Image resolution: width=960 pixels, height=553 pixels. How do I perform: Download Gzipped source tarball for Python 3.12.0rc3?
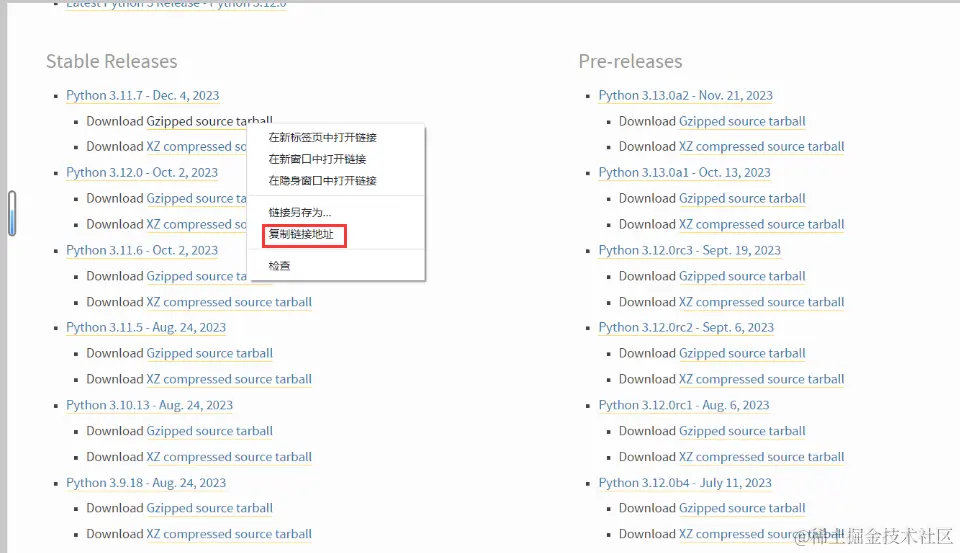point(742,276)
